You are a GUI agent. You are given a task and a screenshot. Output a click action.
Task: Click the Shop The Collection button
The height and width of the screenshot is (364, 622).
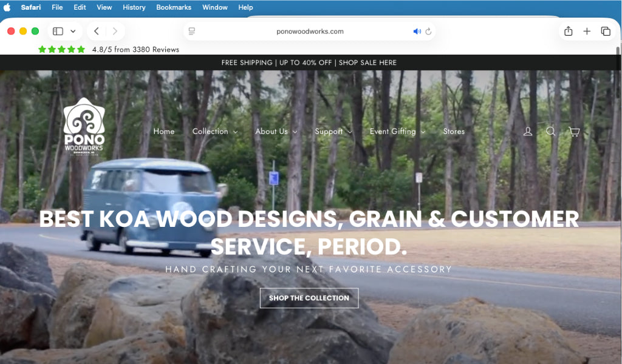tap(309, 298)
